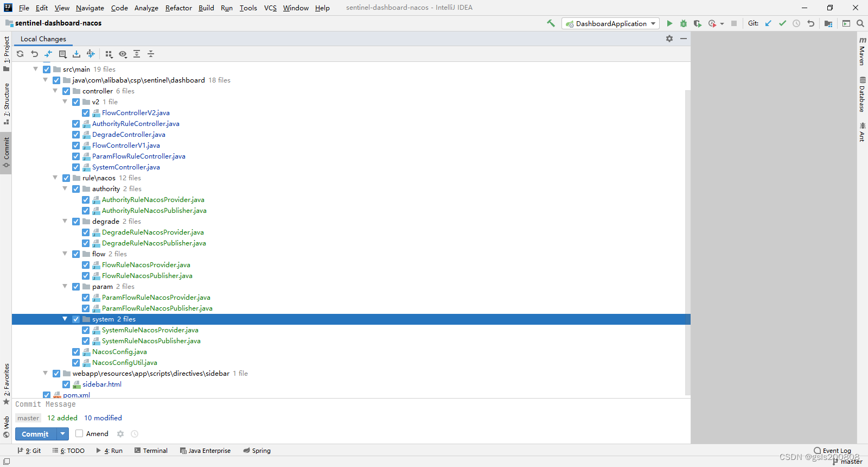Uncheck the DegradeController.java checkbox
The image size is (868, 467).
tap(76, 135)
